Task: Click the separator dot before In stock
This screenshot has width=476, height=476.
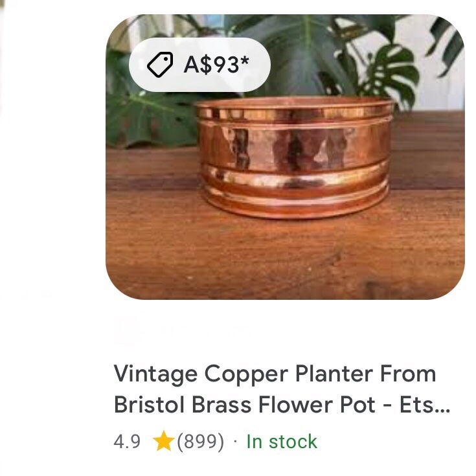Action: [235, 442]
